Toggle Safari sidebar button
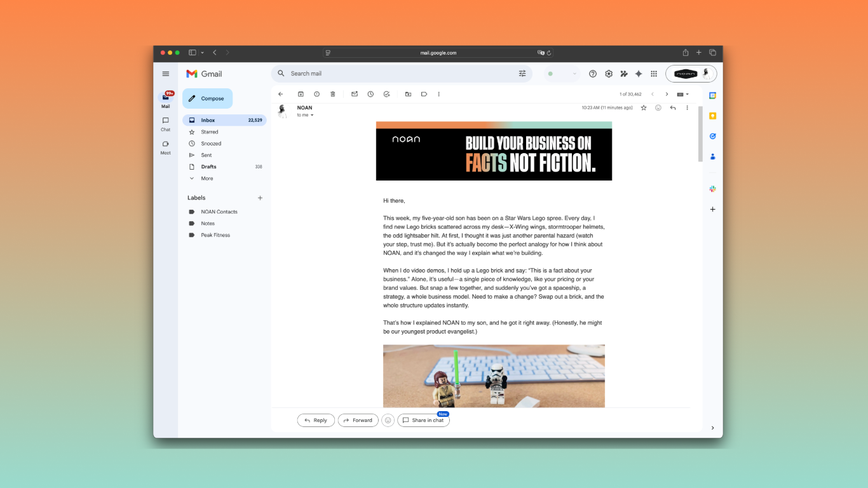Screen dimensions: 868x488 click(193, 53)
